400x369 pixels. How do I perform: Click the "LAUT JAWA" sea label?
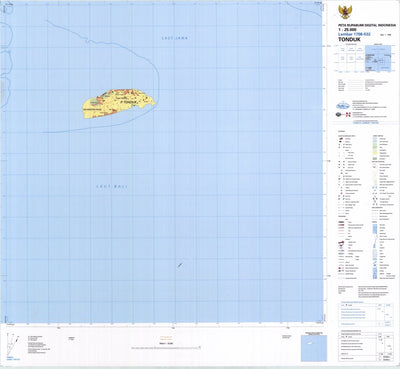pyautogui.click(x=175, y=38)
